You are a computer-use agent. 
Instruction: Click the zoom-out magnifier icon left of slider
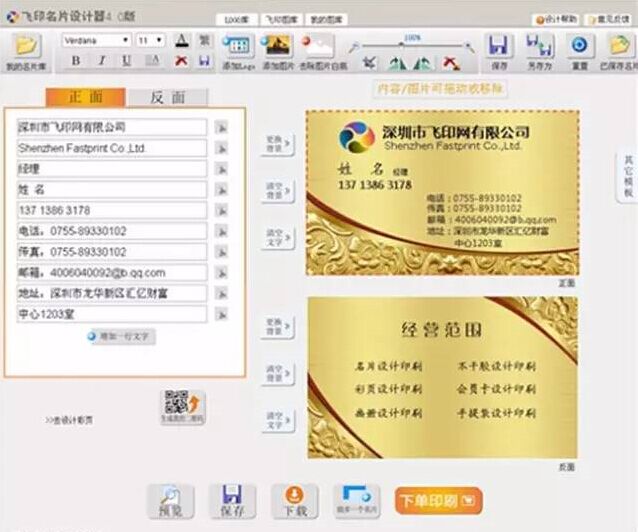pos(354,48)
